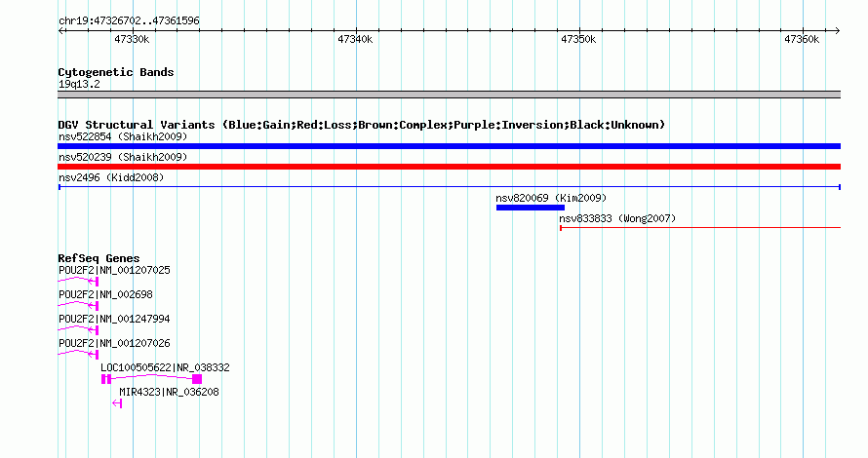The height and width of the screenshot is (458, 868).
Task: Open the nsv520239 (Shaikh2009) label
Action: click(123, 157)
